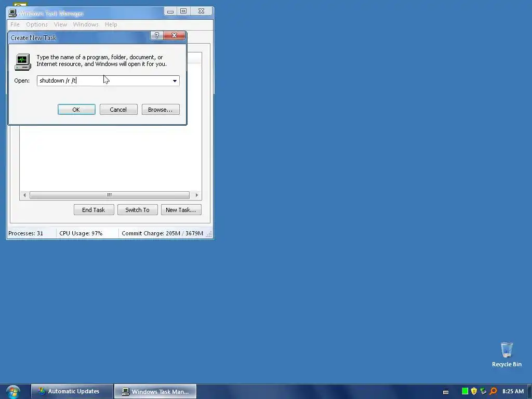Open the View menu in Task Manager
This screenshot has height=399, width=532.
tap(60, 24)
